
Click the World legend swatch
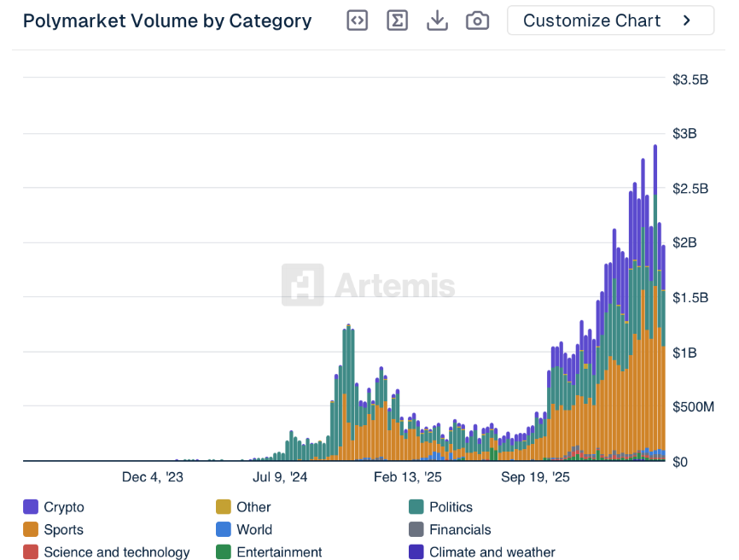pos(224,530)
